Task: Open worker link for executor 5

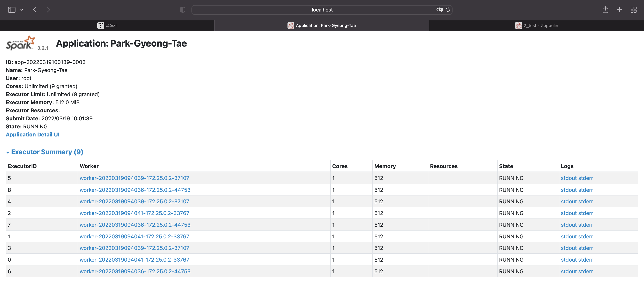Action: 134,178
